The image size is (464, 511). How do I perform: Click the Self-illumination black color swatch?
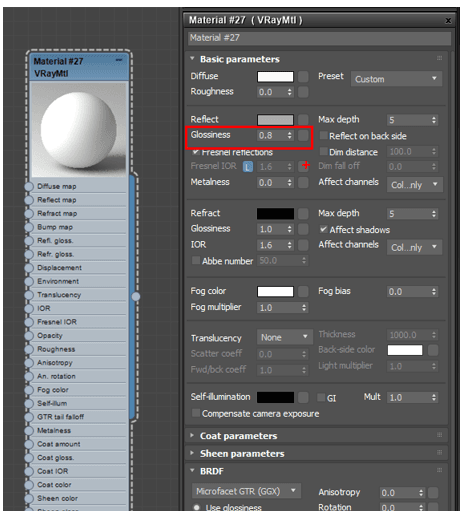pyautogui.click(x=275, y=397)
